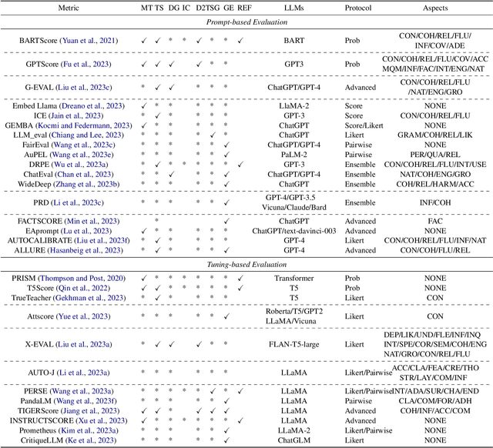
Task: Select 'PER/QUA/REL' aspects cell
Action: point(435,155)
